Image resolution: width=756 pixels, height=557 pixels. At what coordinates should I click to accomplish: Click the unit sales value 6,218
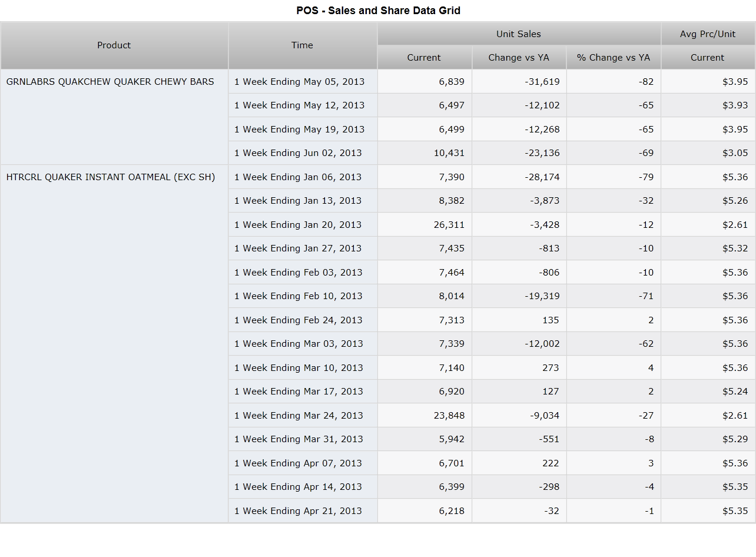tap(452, 511)
